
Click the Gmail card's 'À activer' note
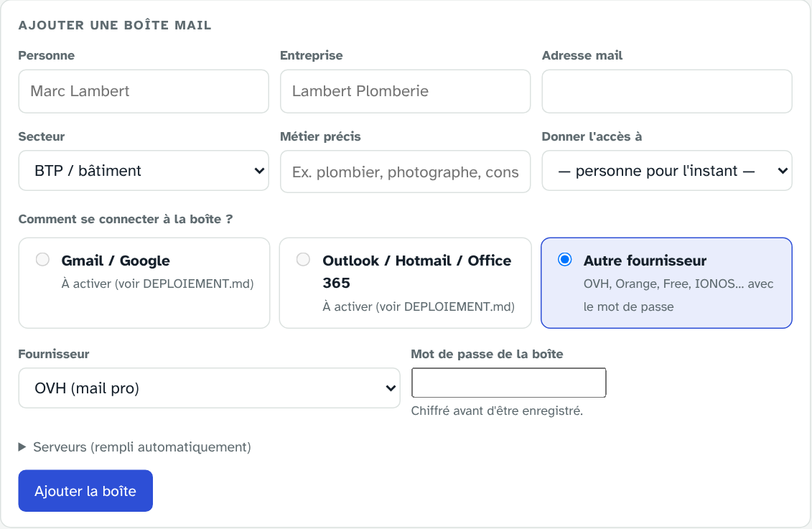[x=157, y=284]
